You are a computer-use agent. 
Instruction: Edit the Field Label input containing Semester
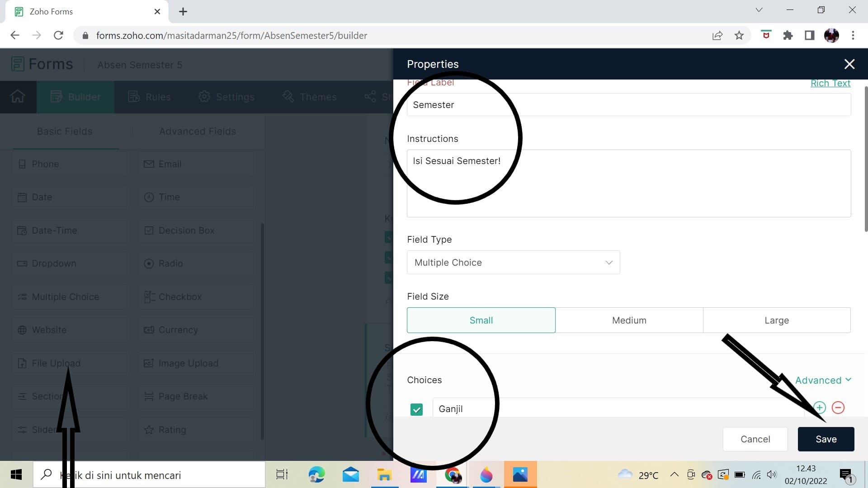pos(628,105)
